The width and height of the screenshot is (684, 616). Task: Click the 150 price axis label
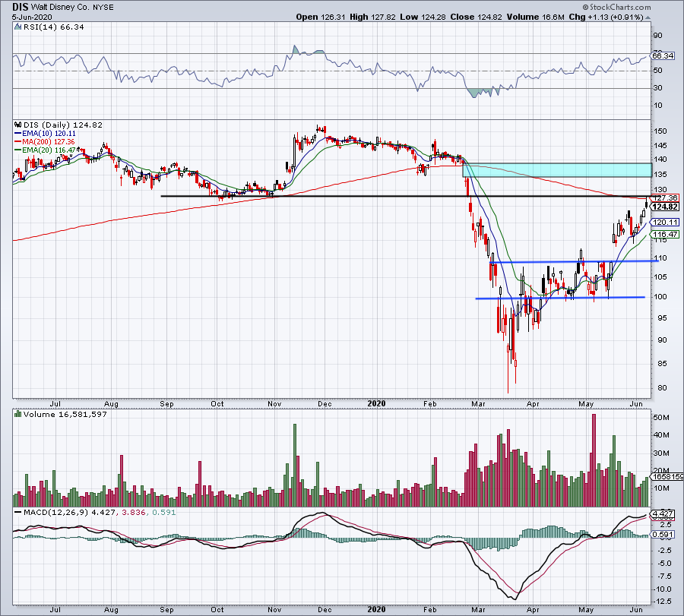click(660, 131)
